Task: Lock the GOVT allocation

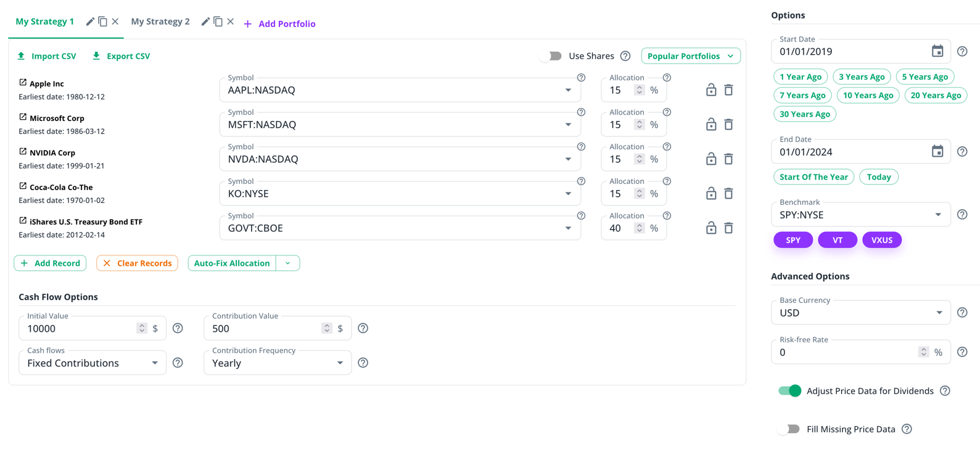Action: 711,228
